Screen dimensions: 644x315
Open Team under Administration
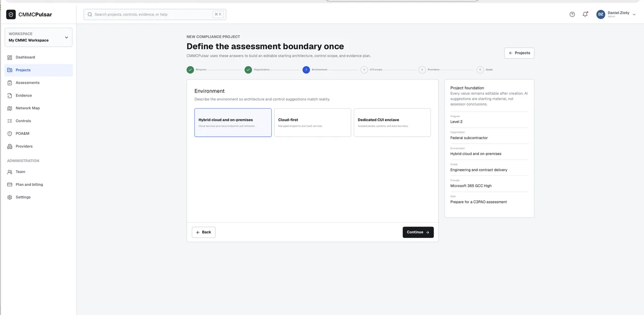(38, 172)
